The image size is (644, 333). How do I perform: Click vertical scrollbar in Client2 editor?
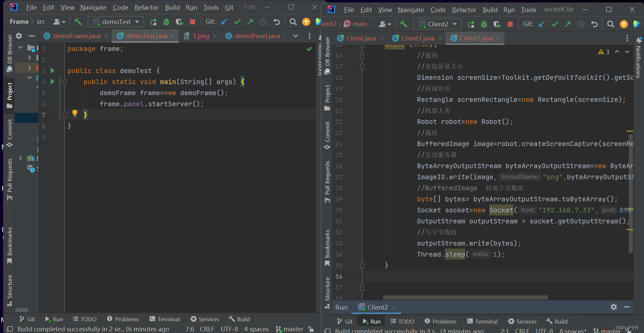(631, 193)
